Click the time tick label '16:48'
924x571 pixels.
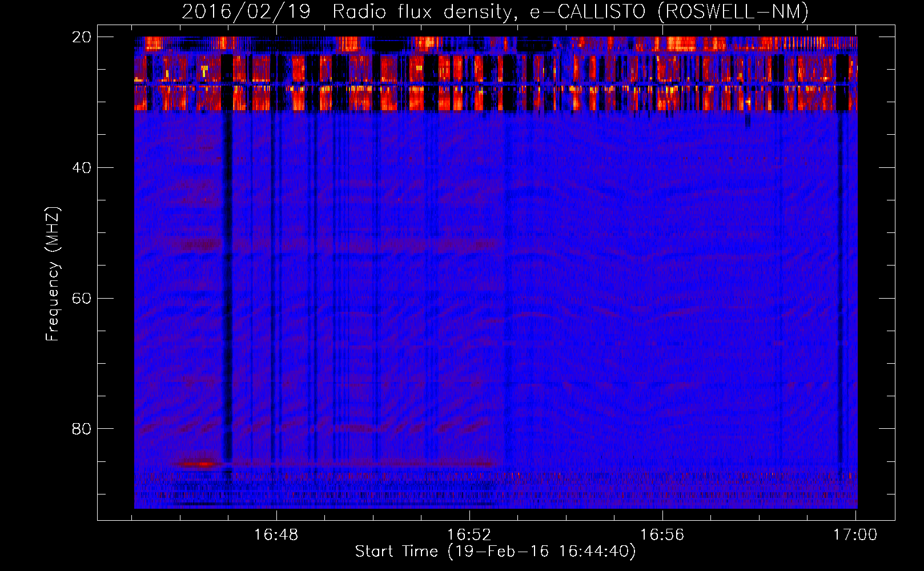276,535
